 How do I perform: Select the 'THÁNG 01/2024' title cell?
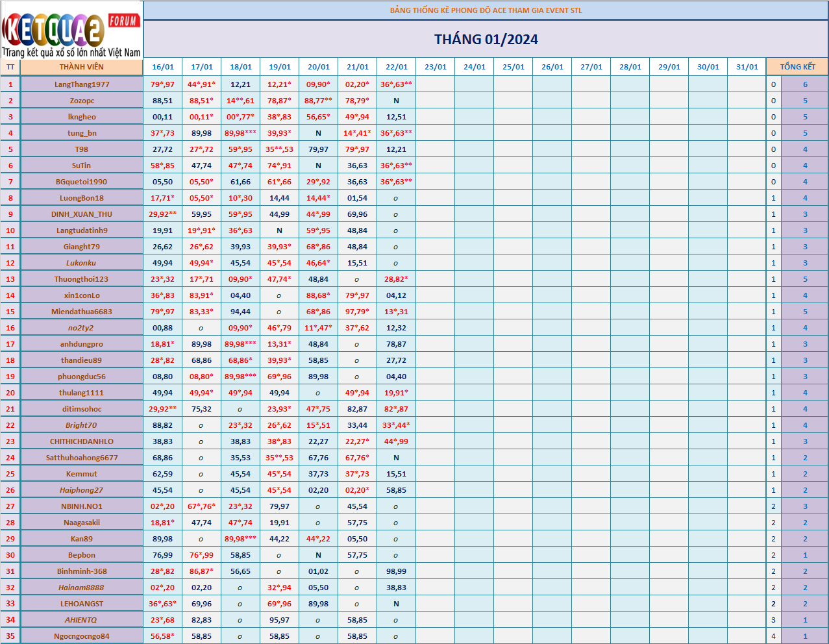[x=486, y=40]
